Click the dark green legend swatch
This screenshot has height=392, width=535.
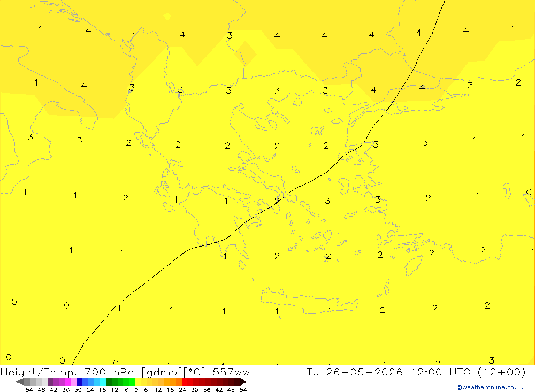[109, 382]
